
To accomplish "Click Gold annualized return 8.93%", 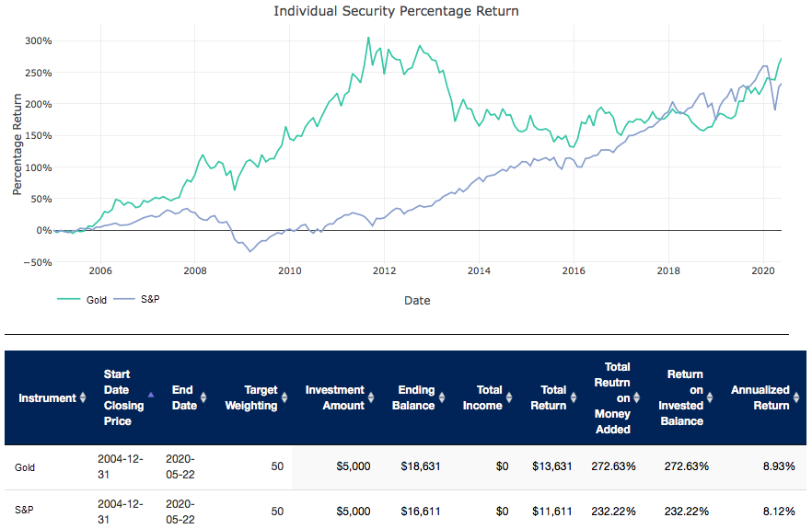I will (x=779, y=466).
